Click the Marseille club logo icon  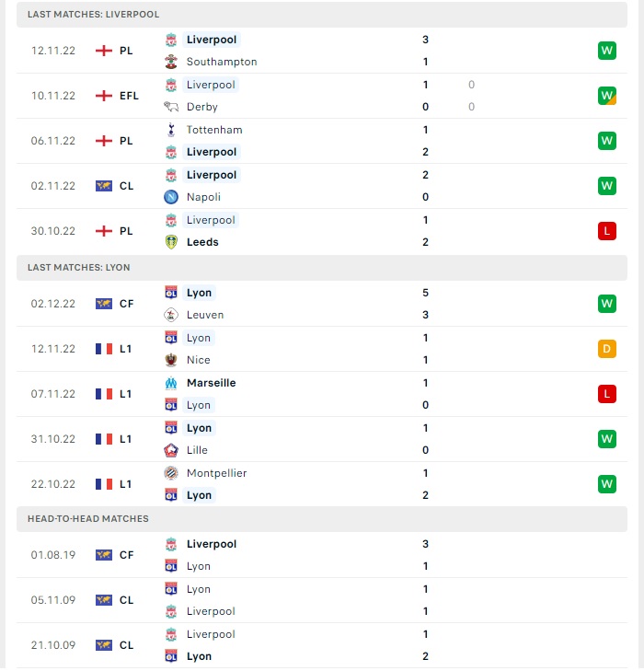[x=171, y=383]
